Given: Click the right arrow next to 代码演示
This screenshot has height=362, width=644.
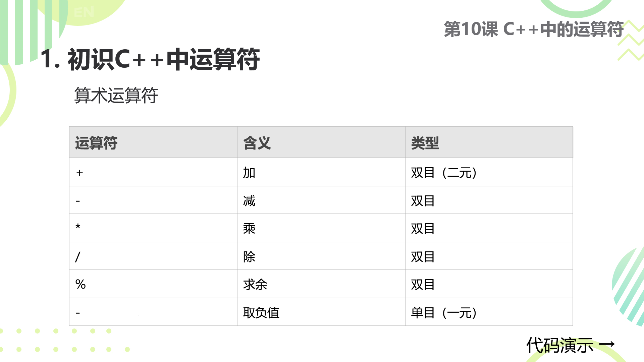Looking at the screenshot, I should click(607, 344).
